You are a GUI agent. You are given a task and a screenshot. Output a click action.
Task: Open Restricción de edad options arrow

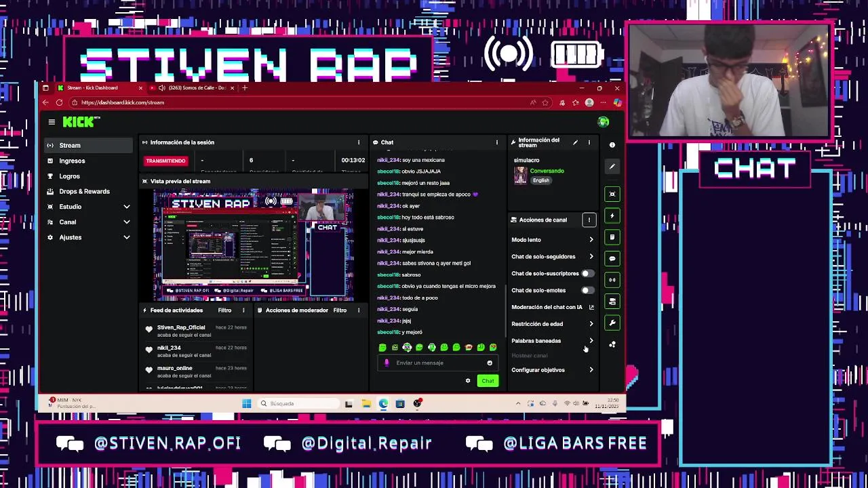point(591,324)
